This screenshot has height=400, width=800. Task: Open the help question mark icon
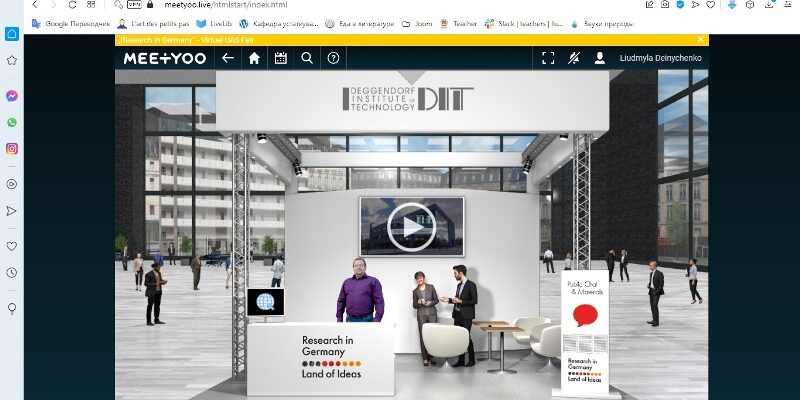click(333, 58)
